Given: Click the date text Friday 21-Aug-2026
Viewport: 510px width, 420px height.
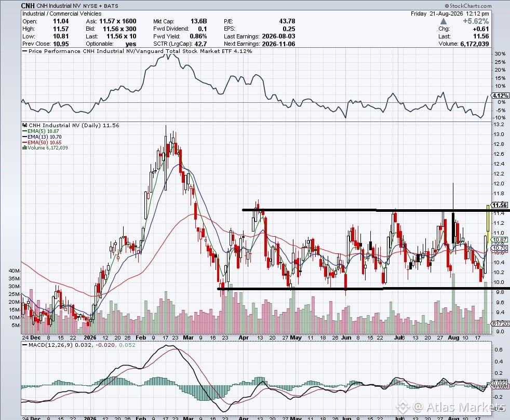Looking at the screenshot, I should (x=436, y=13).
